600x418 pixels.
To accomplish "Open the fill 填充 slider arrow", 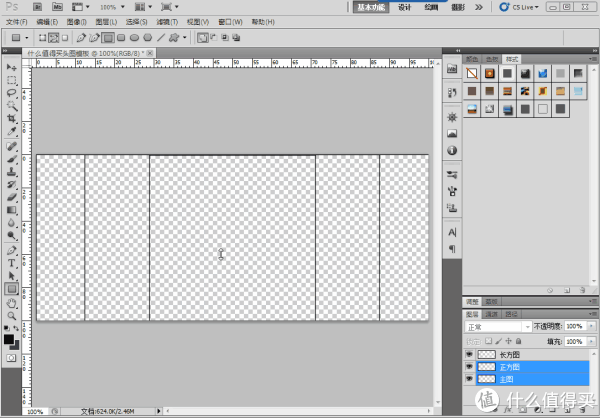I will click(592, 341).
